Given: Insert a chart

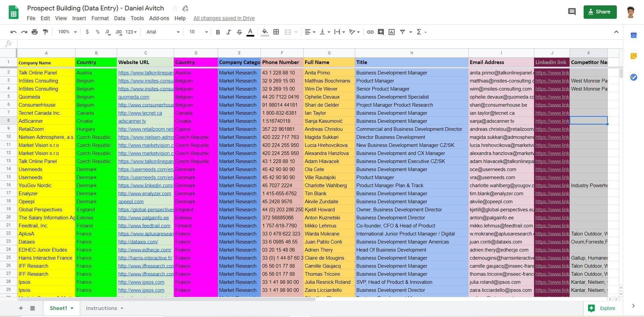Looking at the screenshot, I should coord(391,32).
